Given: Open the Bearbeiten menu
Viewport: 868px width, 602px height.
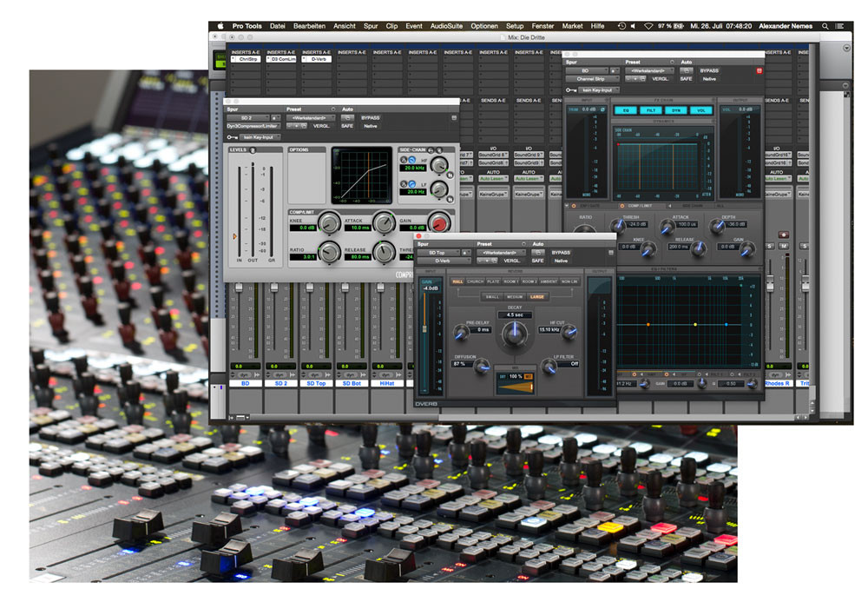Looking at the screenshot, I should [x=309, y=26].
